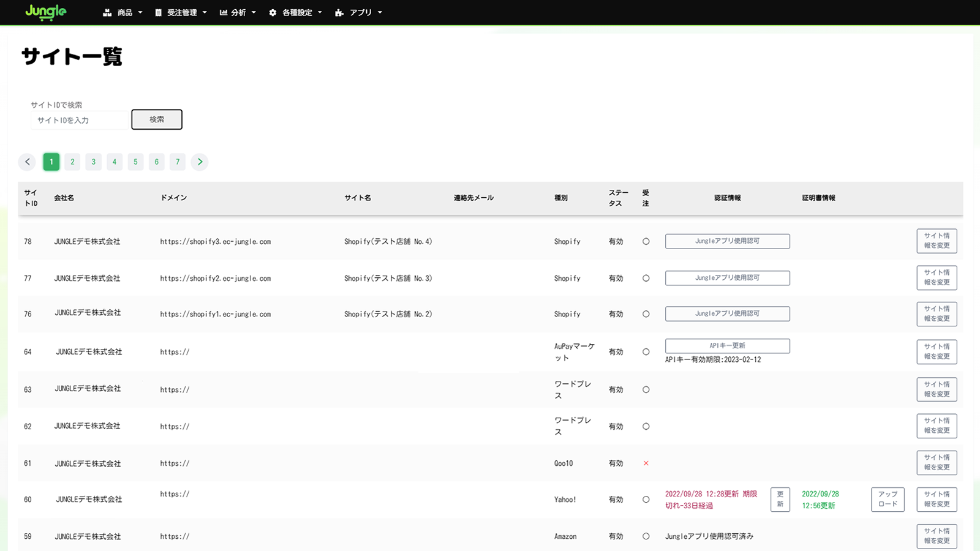Click the 分析 chart icon
The image size is (980, 551).
tap(224, 12)
